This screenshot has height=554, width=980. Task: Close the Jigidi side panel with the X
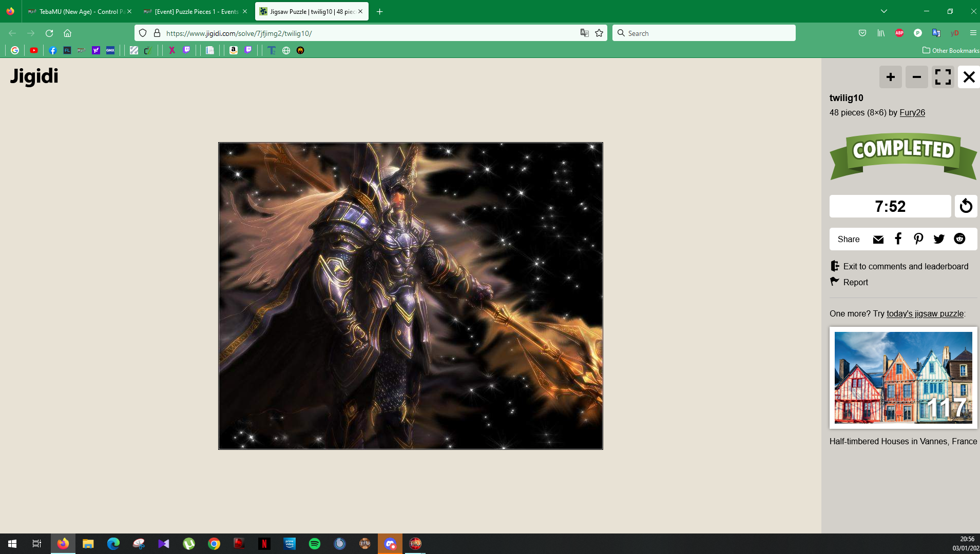point(969,77)
